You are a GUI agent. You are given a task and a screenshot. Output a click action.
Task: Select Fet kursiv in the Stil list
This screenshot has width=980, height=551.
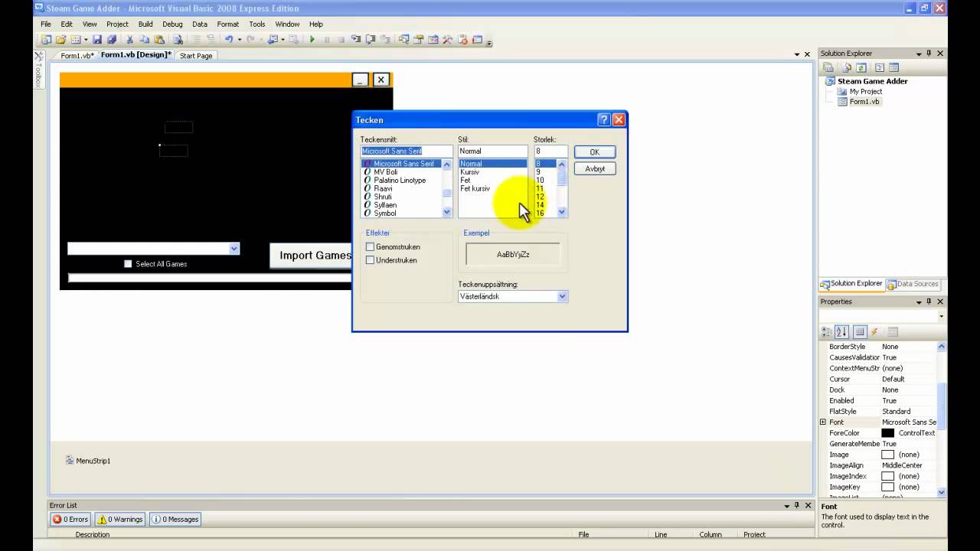click(475, 188)
